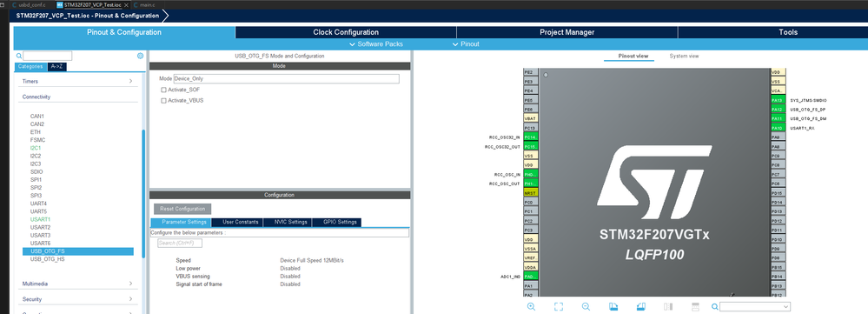The image size is (868, 314).
Task: Open the NVIC Settings tab
Action: pyautogui.click(x=290, y=222)
